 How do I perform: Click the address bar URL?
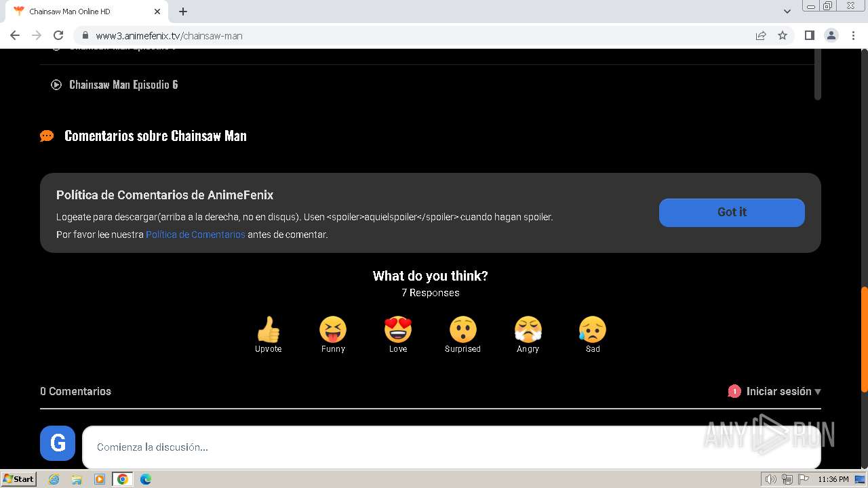click(x=169, y=36)
